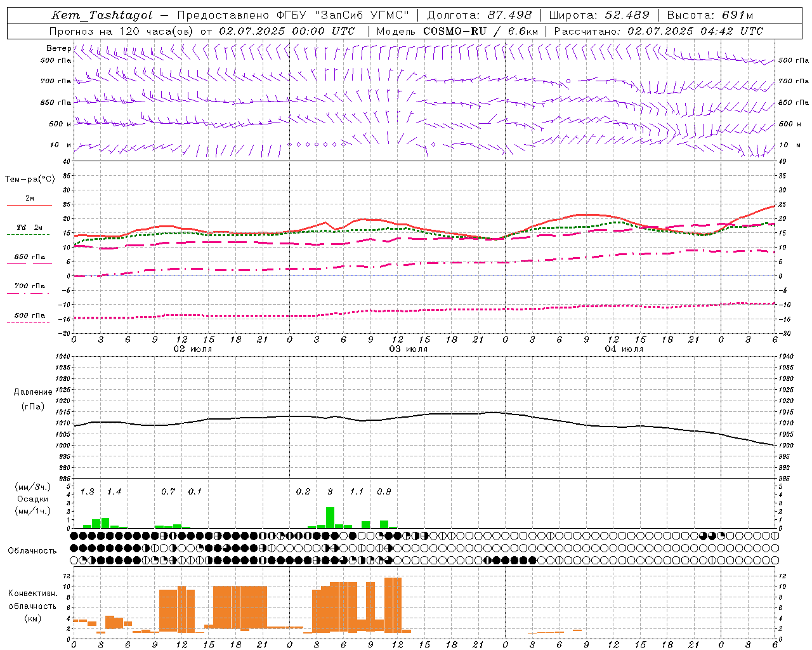The width and height of the screenshot is (812, 650).
Task: Click the red 2м temperature legend line
Action: tap(29, 205)
